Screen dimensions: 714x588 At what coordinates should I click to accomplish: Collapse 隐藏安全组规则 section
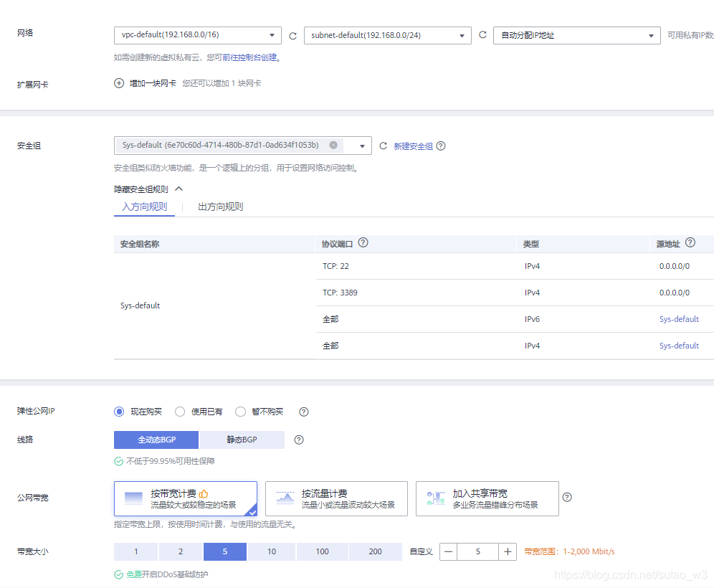[148, 189]
